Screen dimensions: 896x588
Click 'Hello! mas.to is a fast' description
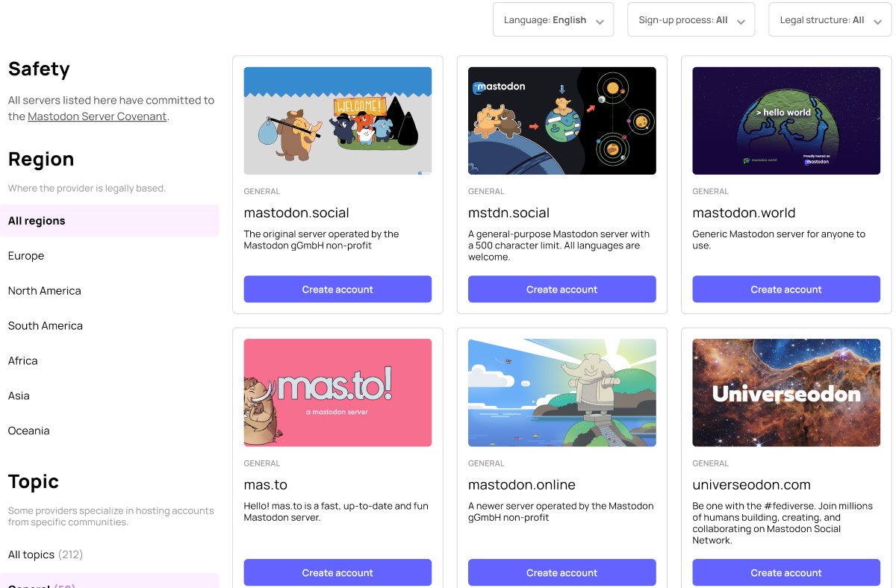(x=336, y=512)
